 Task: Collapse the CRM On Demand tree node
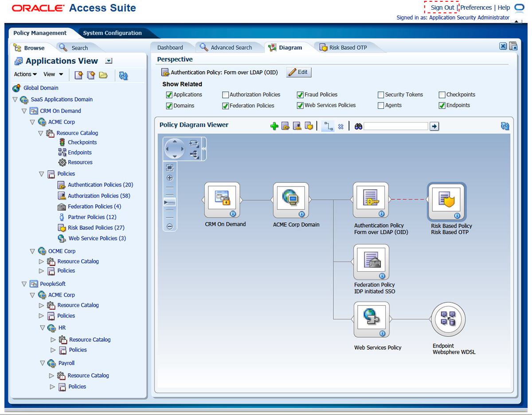[24, 111]
